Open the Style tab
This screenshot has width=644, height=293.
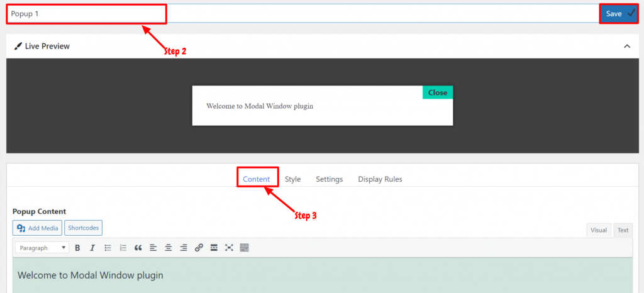[x=293, y=179]
